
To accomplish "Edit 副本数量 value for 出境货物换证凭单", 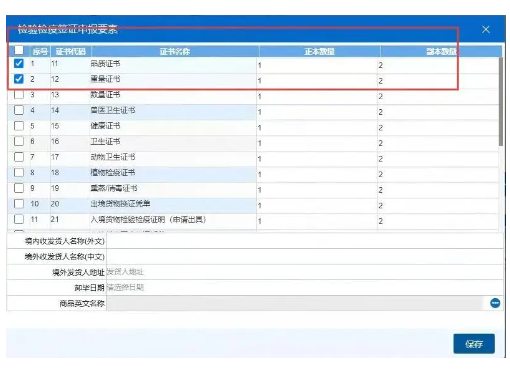I will click(438, 206).
